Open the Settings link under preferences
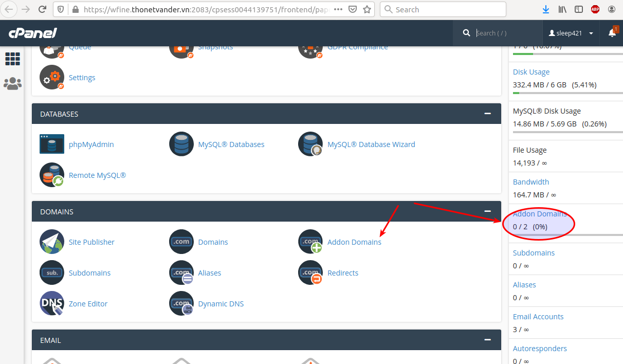 (x=82, y=78)
